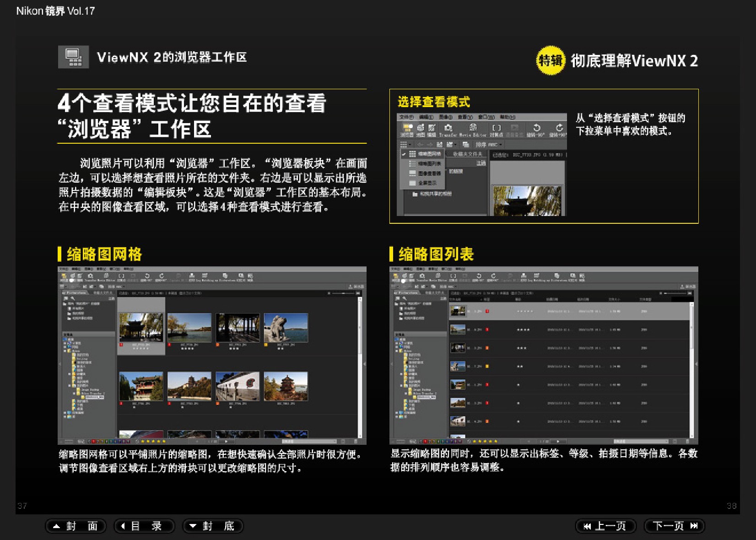Open filter dropdown in grid screenshot bottom bar
756x540 pixels.
click(x=309, y=442)
